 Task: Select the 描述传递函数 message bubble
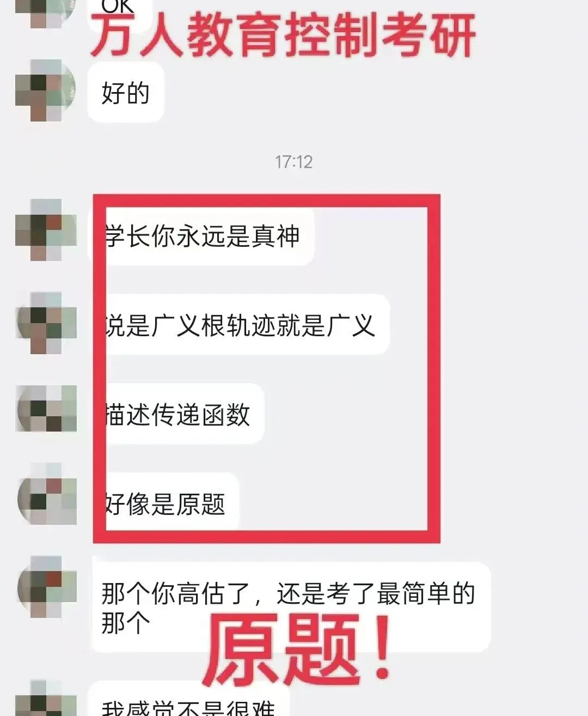click(x=176, y=414)
